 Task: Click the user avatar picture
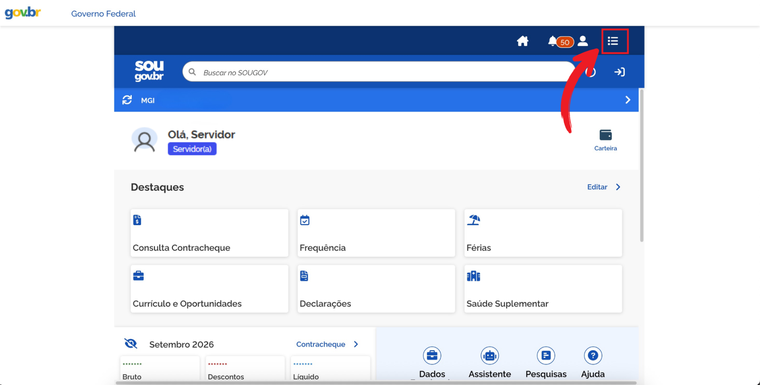pos(144,141)
